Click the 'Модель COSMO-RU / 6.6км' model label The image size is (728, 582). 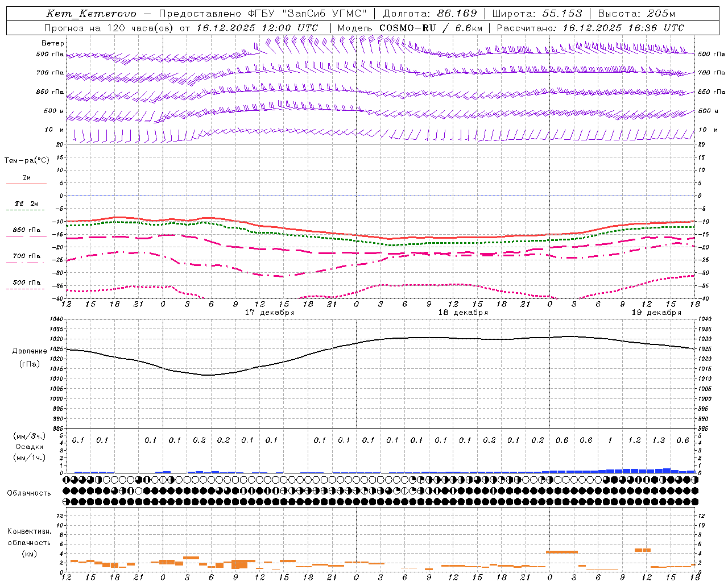tap(410, 28)
